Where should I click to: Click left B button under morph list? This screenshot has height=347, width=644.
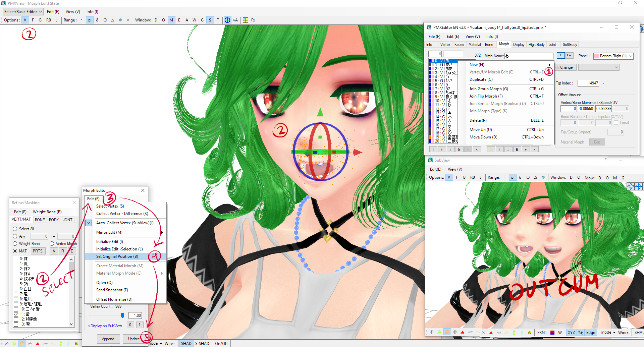[459, 150]
